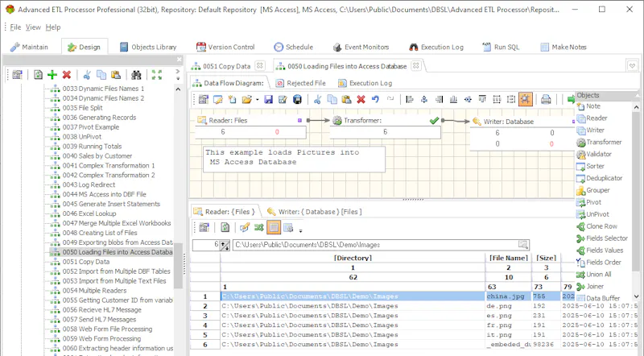Click the align-left icon in diagram toolbar
The height and width of the screenshot is (356, 644).
[x=410, y=99]
